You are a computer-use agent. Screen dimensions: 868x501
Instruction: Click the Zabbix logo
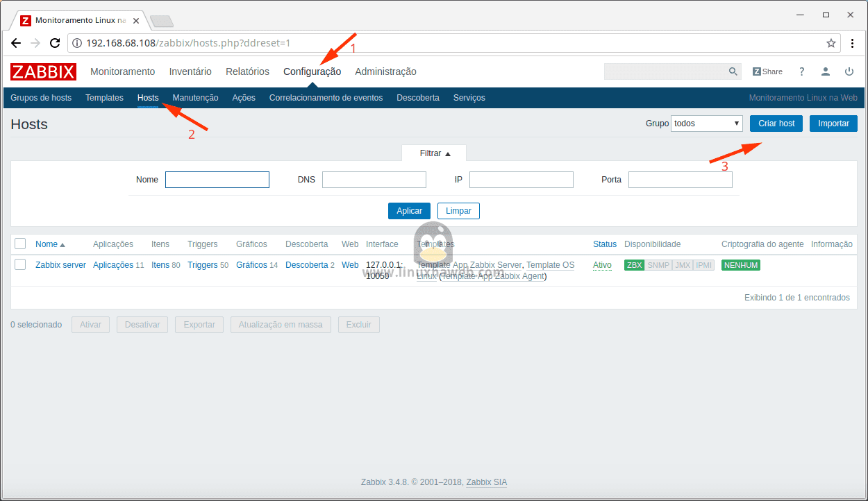click(43, 71)
